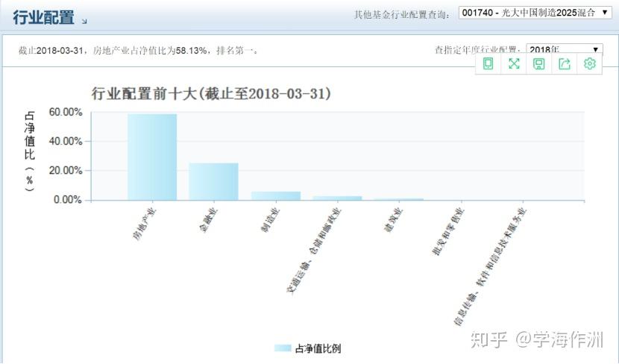The height and width of the screenshot is (364, 619).
Task: Click the 占净值比例 legend label
Action: pyautogui.click(x=318, y=348)
